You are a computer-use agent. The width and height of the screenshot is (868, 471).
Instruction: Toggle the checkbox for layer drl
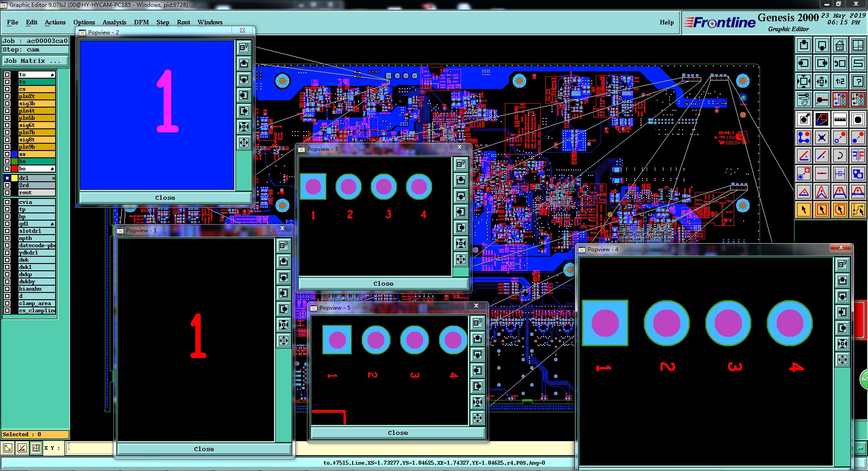(7, 178)
